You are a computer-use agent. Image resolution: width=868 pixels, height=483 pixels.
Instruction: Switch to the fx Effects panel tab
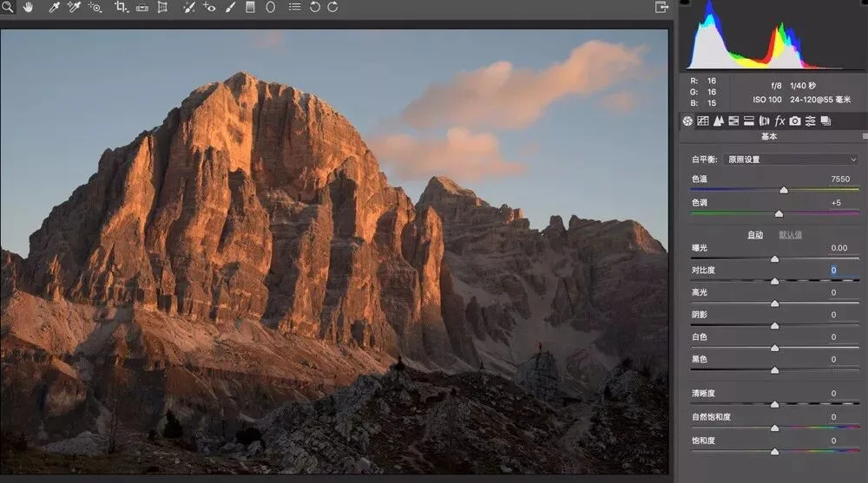(x=779, y=121)
